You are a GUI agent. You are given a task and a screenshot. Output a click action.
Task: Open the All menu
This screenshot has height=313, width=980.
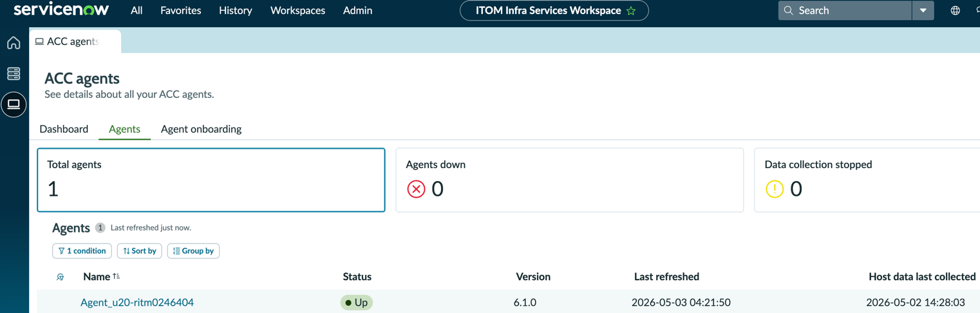[137, 10]
